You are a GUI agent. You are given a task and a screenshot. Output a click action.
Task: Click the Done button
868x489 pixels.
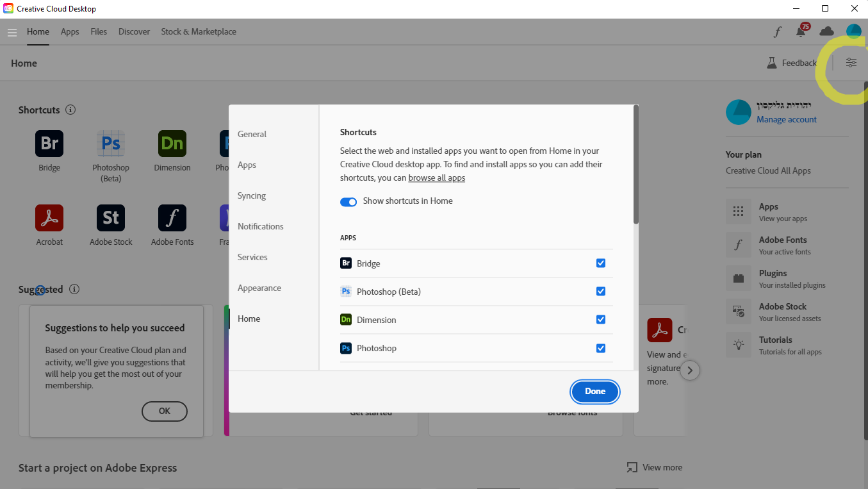[595, 392]
